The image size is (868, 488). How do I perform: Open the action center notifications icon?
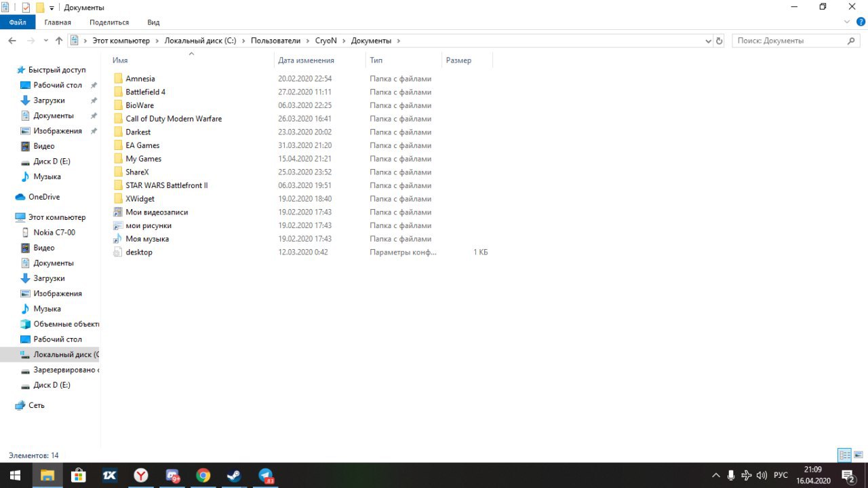coord(848,475)
